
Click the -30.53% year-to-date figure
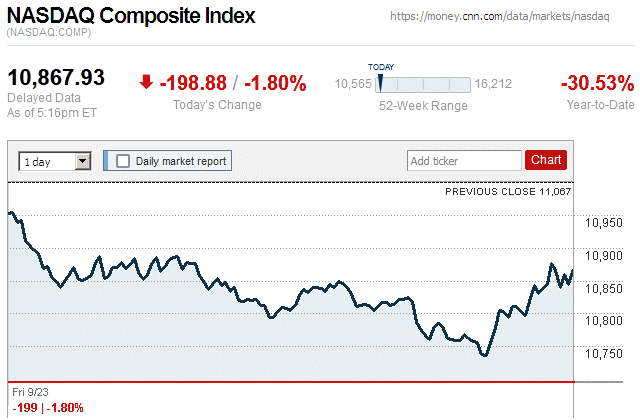pyautogui.click(x=596, y=83)
